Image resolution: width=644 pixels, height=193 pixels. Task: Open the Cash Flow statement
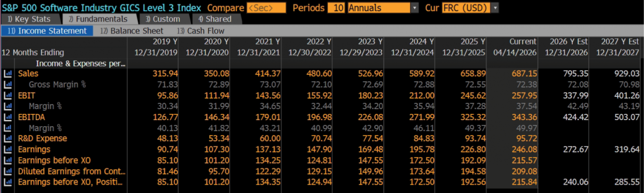click(201, 31)
